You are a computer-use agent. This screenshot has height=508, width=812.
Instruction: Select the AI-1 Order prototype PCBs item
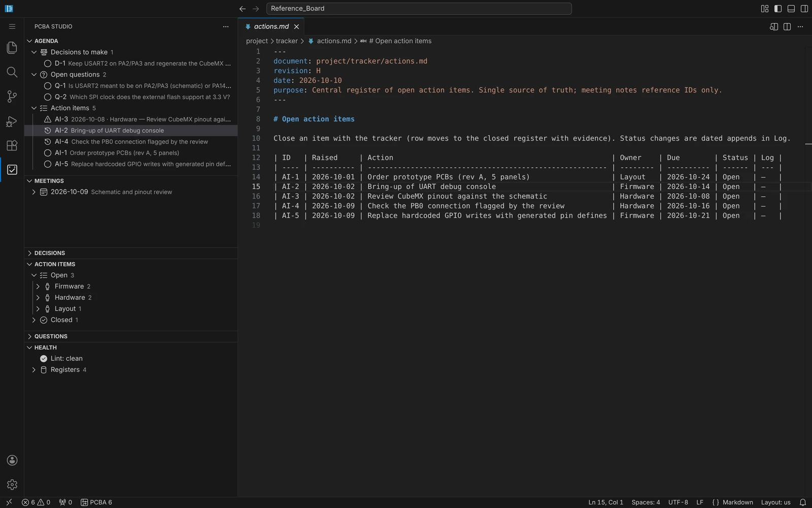[x=131, y=153]
